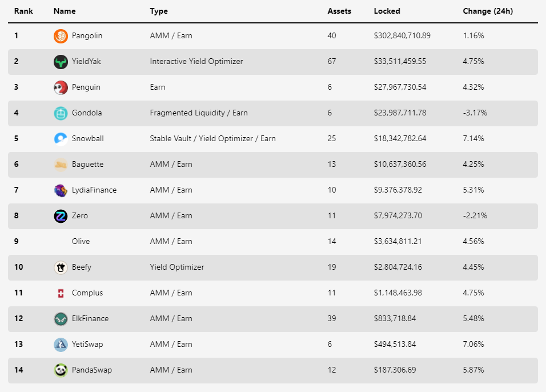Sort by the Locked column header
This screenshot has height=392, width=546.
point(387,11)
